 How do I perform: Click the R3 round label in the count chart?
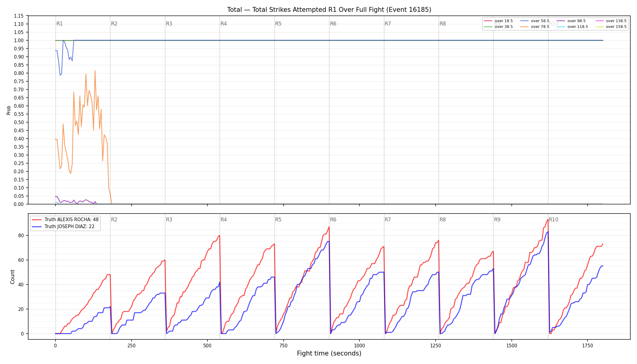point(169,220)
